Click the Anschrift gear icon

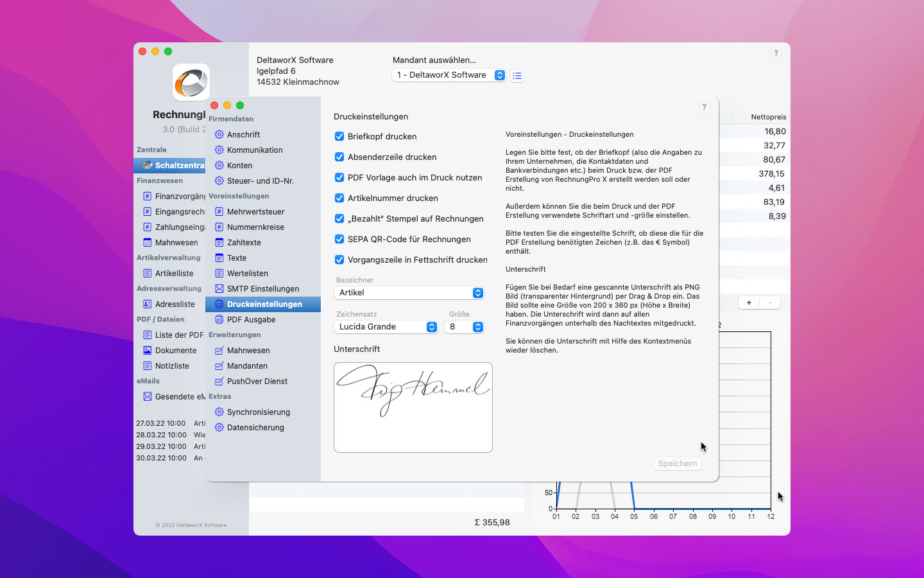coord(219,135)
